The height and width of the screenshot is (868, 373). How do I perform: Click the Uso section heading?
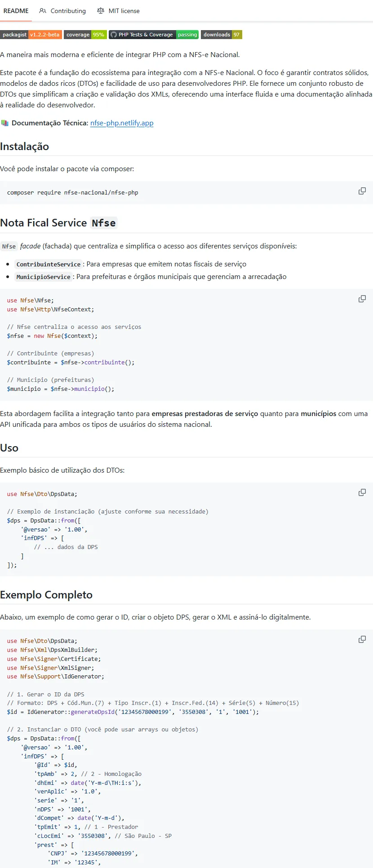click(x=9, y=448)
